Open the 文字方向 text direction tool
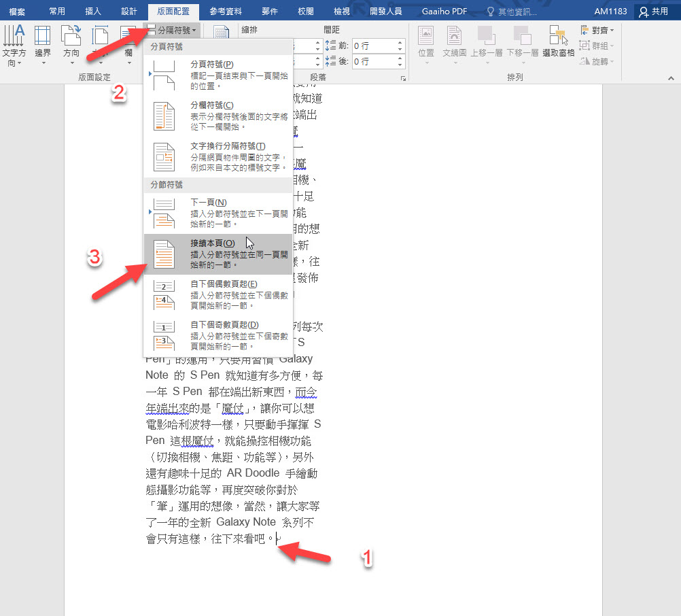 (14, 46)
